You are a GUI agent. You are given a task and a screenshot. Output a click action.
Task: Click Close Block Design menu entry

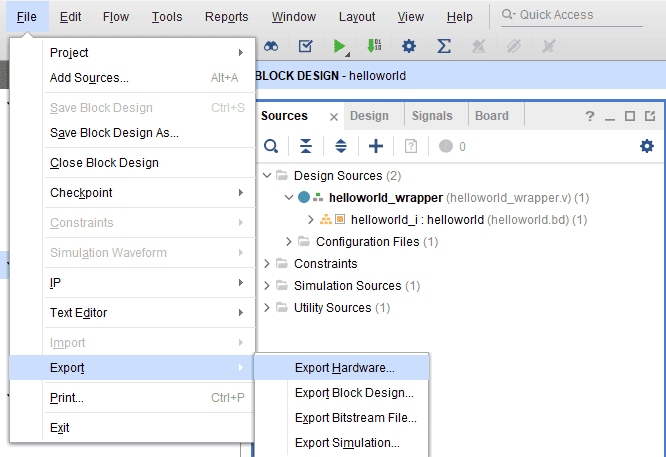pyautogui.click(x=104, y=163)
